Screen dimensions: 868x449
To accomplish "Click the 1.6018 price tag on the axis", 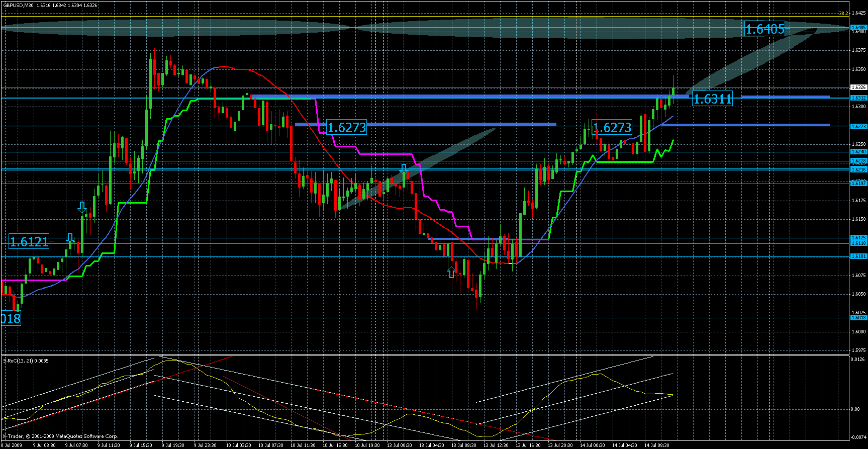I will 858,318.
